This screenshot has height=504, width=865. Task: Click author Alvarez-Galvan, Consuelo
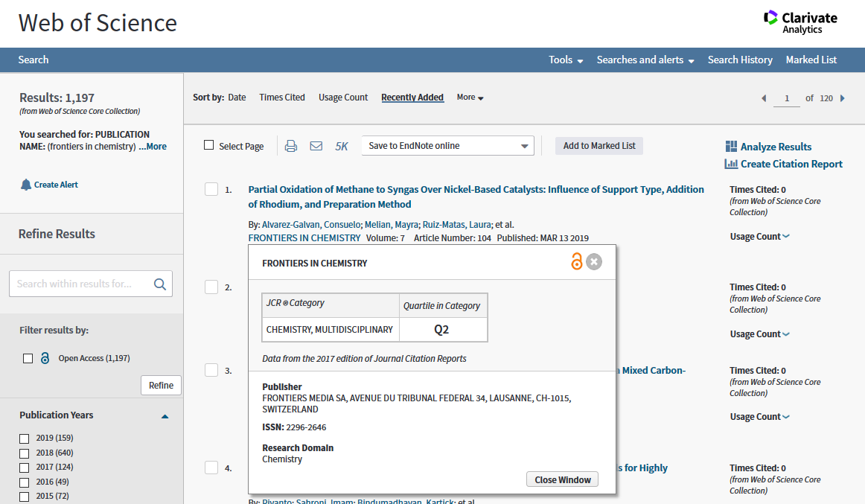click(311, 225)
